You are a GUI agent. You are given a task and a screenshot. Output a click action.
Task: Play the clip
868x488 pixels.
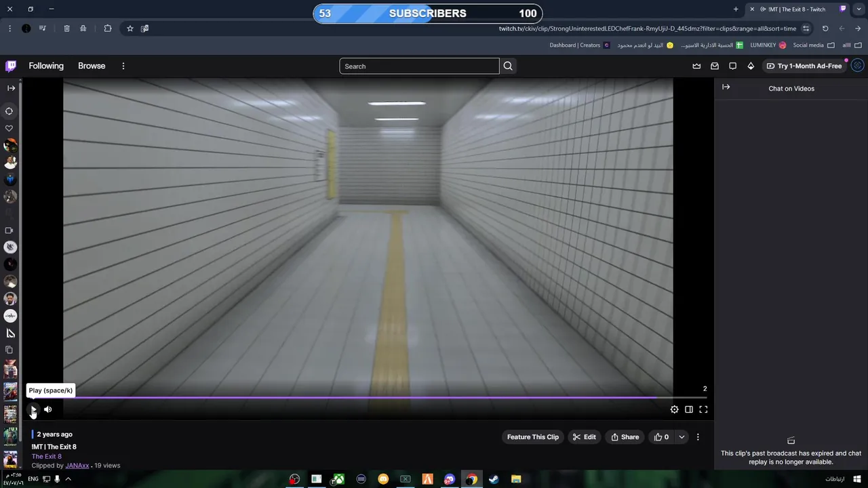[33, 409]
